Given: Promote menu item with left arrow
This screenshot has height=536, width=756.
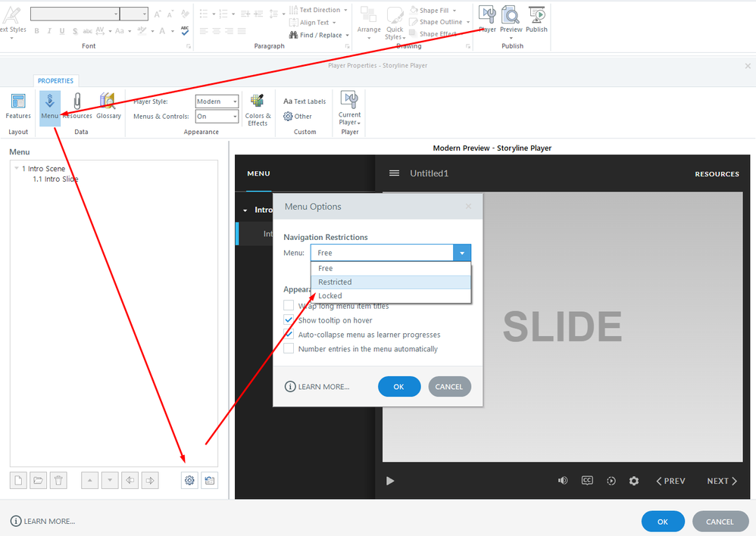Looking at the screenshot, I should 130,480.
